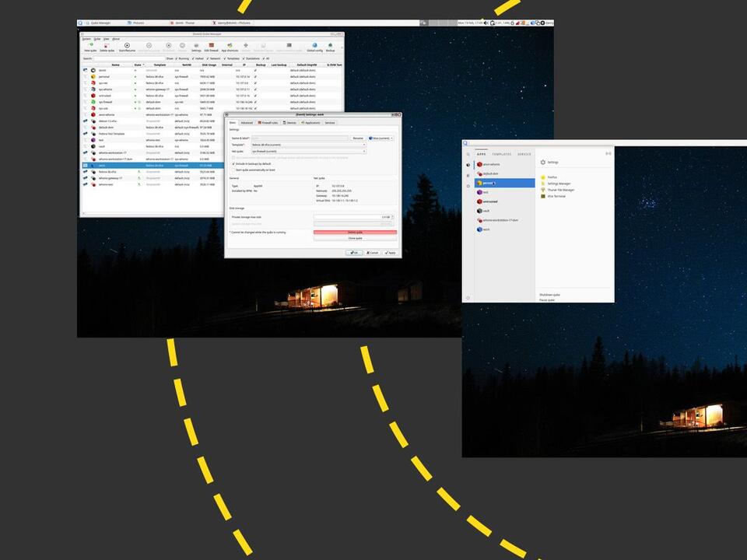Launch Firefox from the qube app menu
The height and width of the screenshot is (560, 747).
tap(552, 177)
